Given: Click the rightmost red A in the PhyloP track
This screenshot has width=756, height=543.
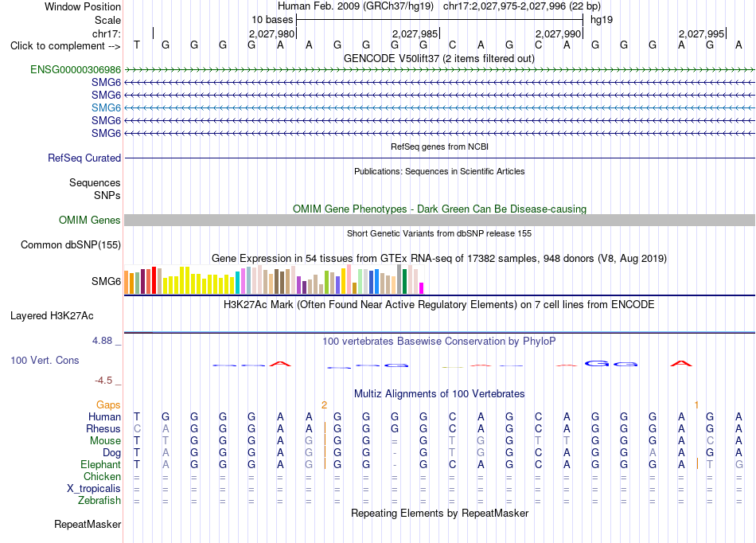Looking at the screenshot, I should point(681,364).
